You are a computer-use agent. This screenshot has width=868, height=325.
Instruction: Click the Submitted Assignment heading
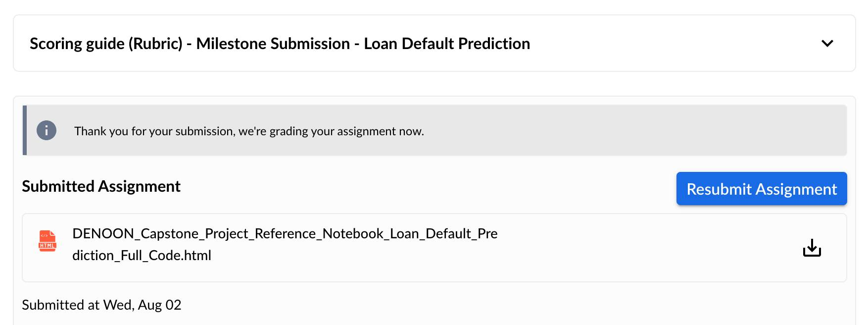click(x=101, y=186)
